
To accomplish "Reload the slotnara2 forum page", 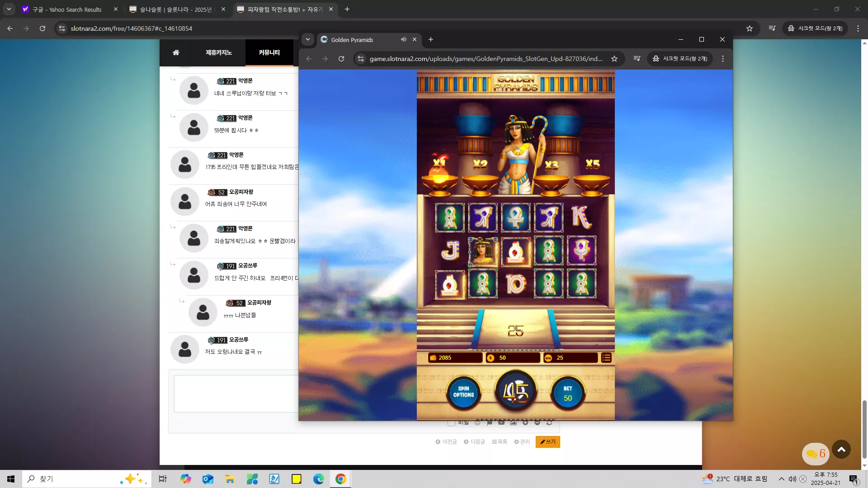I will coord(42,28).
